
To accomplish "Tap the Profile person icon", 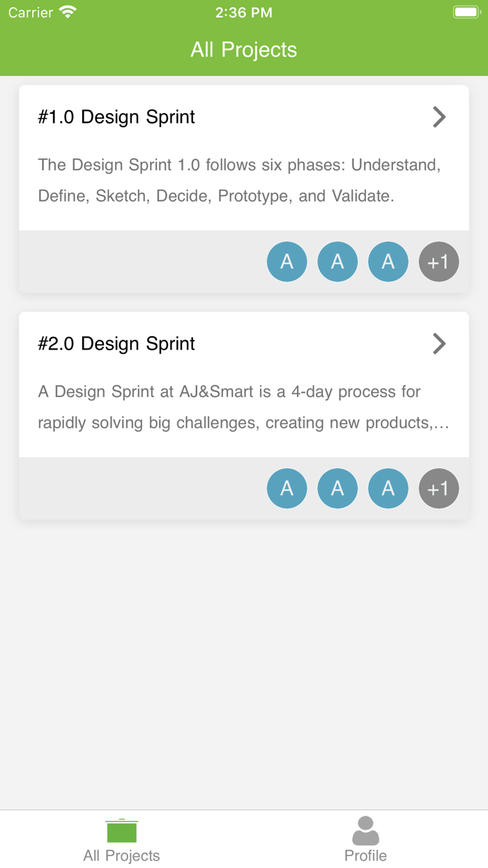I will (365, 830).
